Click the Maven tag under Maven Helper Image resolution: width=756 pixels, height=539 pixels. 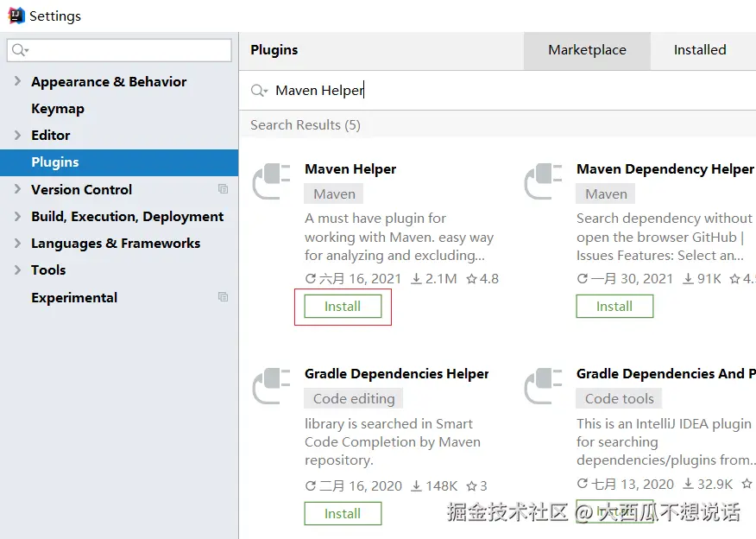[x=334, y=194]
